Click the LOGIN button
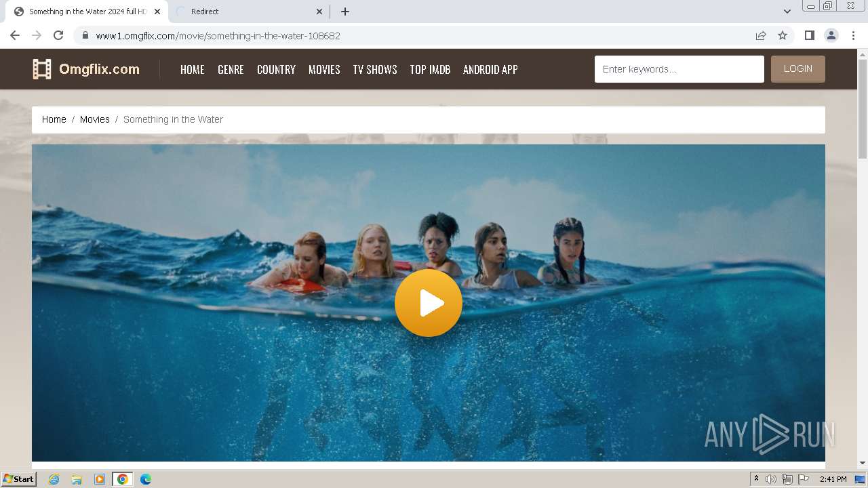The height and width of the screenshot is (488, 868). click(x=798, y=69)
